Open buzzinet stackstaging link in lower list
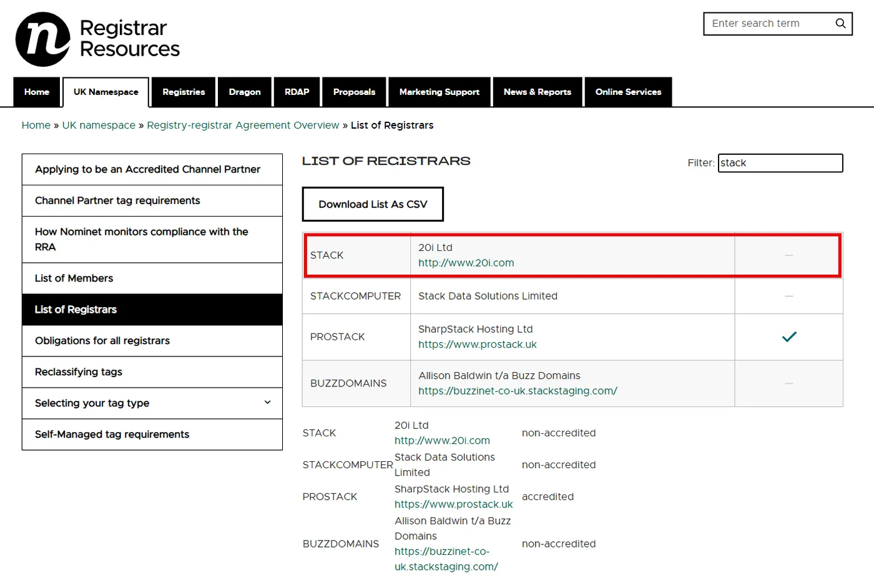The width and height of the screenshot is (874, 588). click(x=446, y=559)
